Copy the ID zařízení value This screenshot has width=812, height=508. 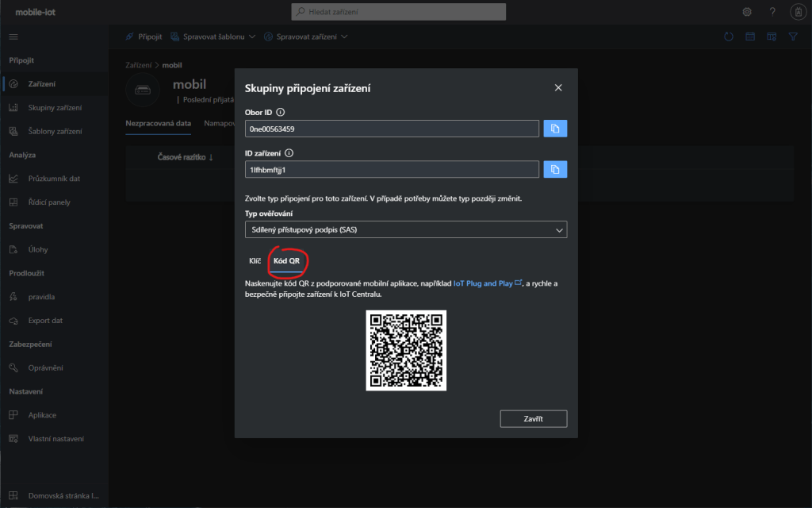555,169
